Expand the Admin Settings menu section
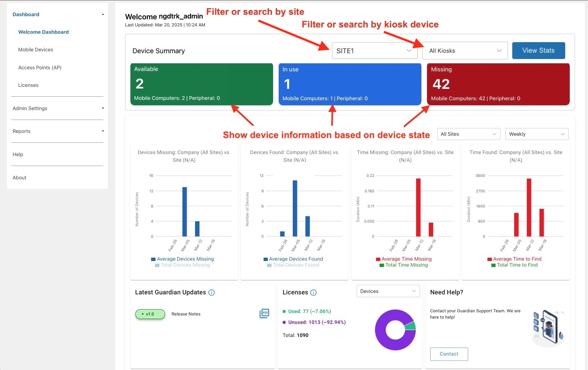 pos(58,108)
